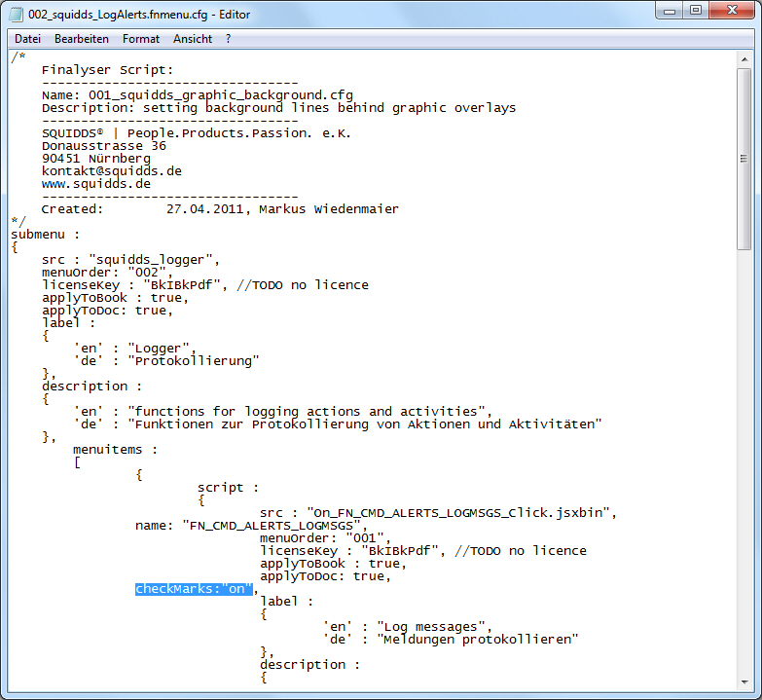Click the Description line about graphic overlays
Viewport: 762px width, 700px height.
coord(278,108)
